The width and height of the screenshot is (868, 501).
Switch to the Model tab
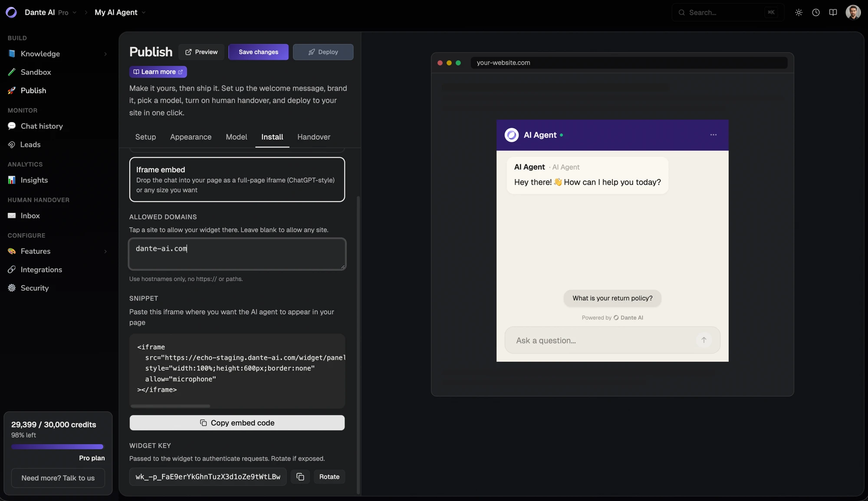237,137
